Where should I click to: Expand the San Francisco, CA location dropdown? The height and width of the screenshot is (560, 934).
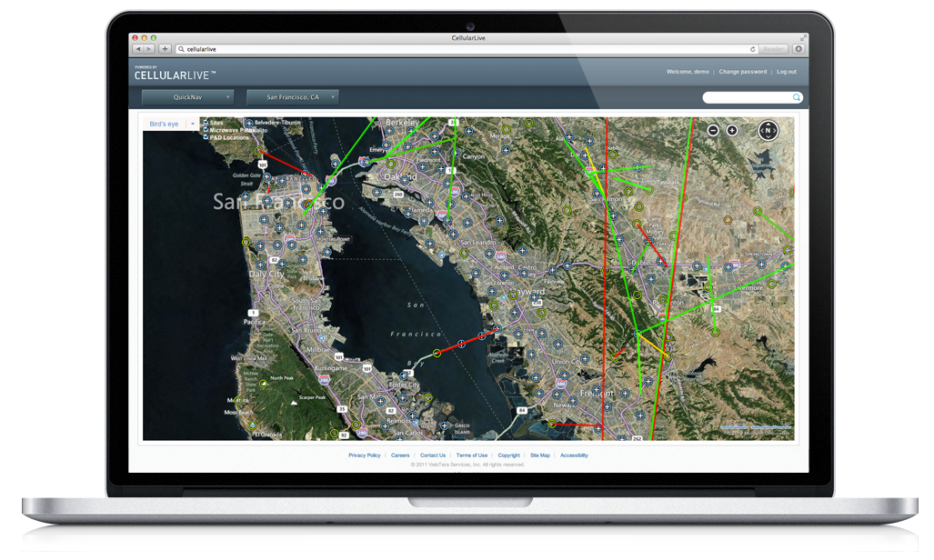tap(293, 97)
